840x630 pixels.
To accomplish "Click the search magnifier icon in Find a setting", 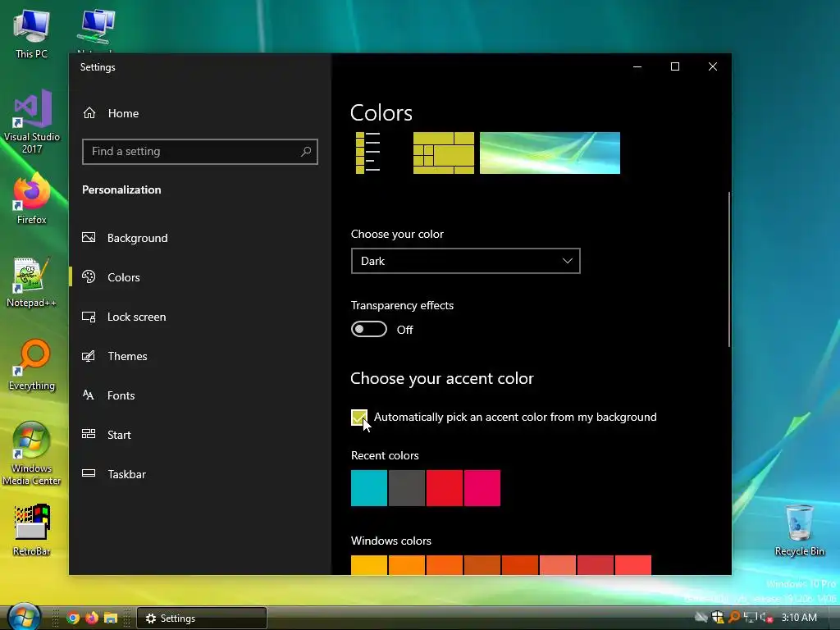I will 306,152.
